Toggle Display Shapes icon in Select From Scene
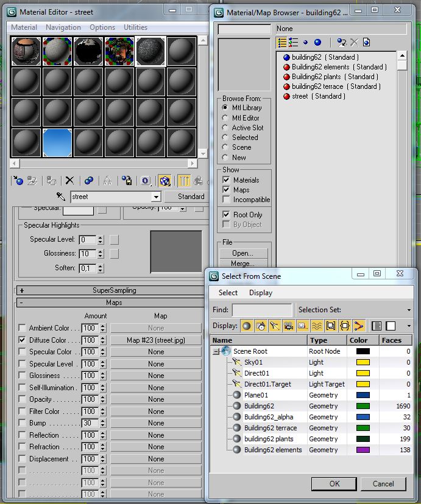The width and height of the screenshot is (421, 504). point(261,326)
